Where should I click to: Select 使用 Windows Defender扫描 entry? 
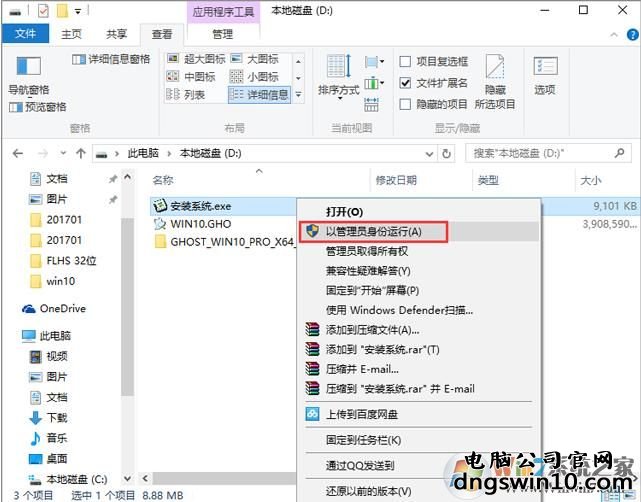click(421, 310)
